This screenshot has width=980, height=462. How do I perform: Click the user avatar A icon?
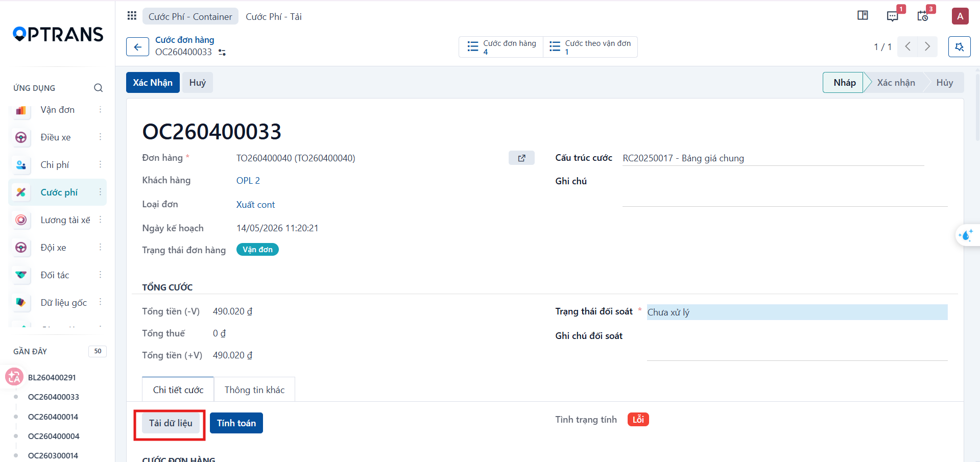(960, 16)
